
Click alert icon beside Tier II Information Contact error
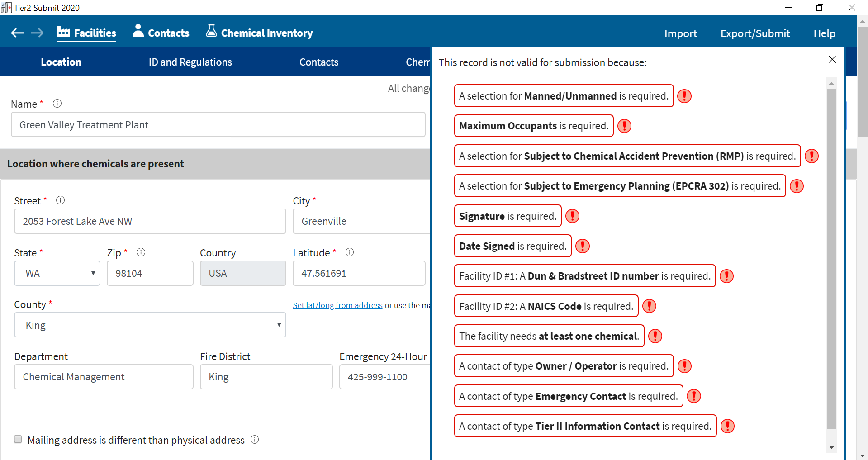tap(727, 426)
